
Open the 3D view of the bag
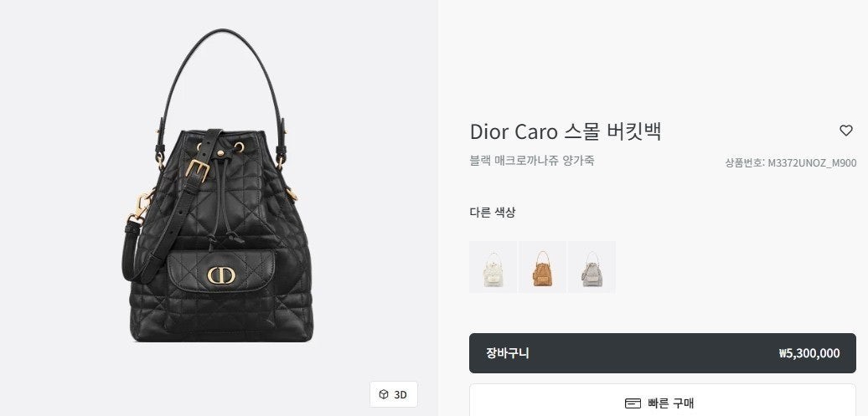394,394
